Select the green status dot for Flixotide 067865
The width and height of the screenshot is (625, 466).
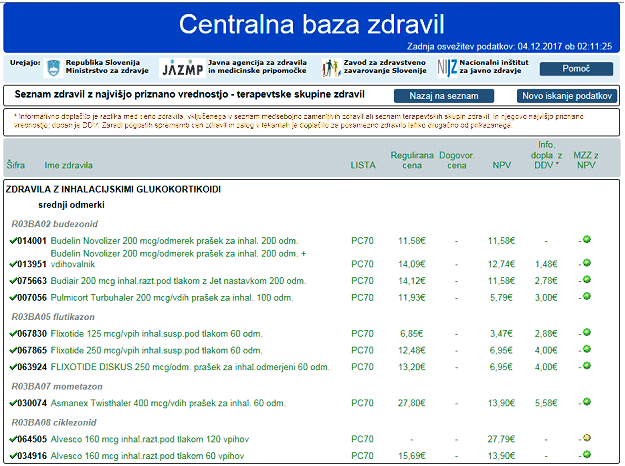tap(587, 349)
